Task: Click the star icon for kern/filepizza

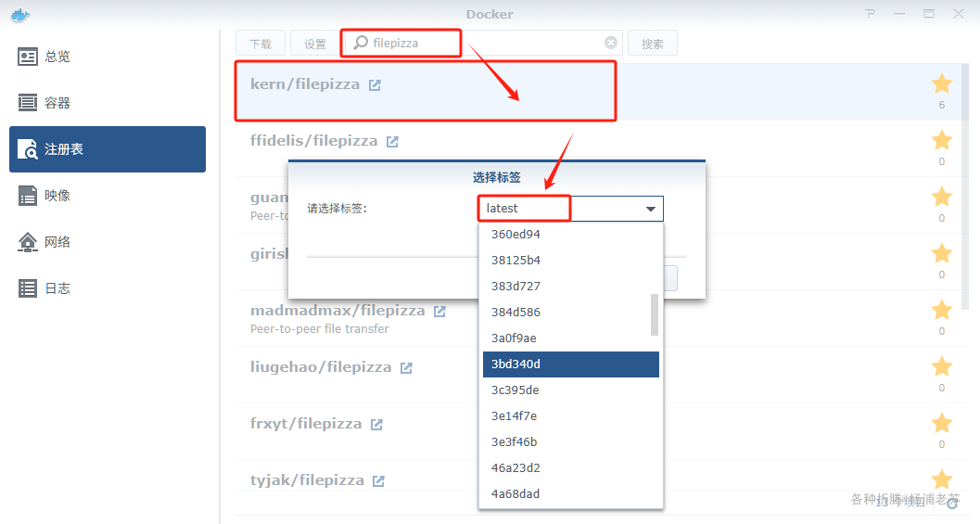Action: point(942,83)
